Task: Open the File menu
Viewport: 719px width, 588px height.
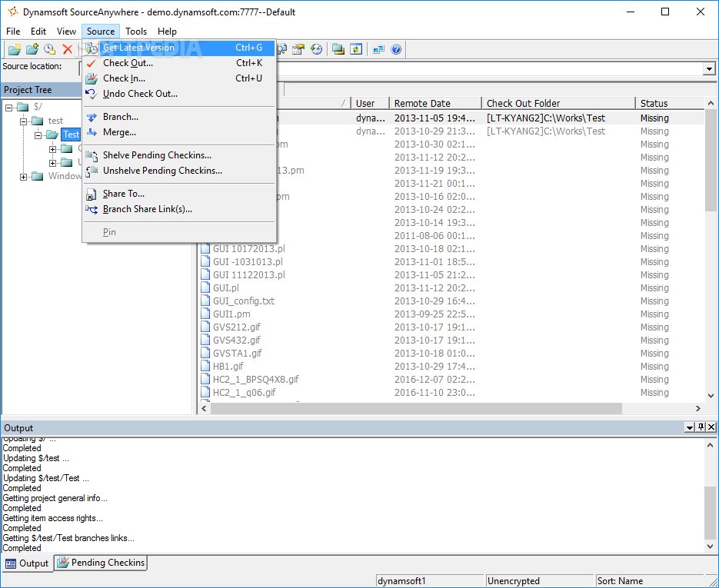Action: [x=13, y=32]
